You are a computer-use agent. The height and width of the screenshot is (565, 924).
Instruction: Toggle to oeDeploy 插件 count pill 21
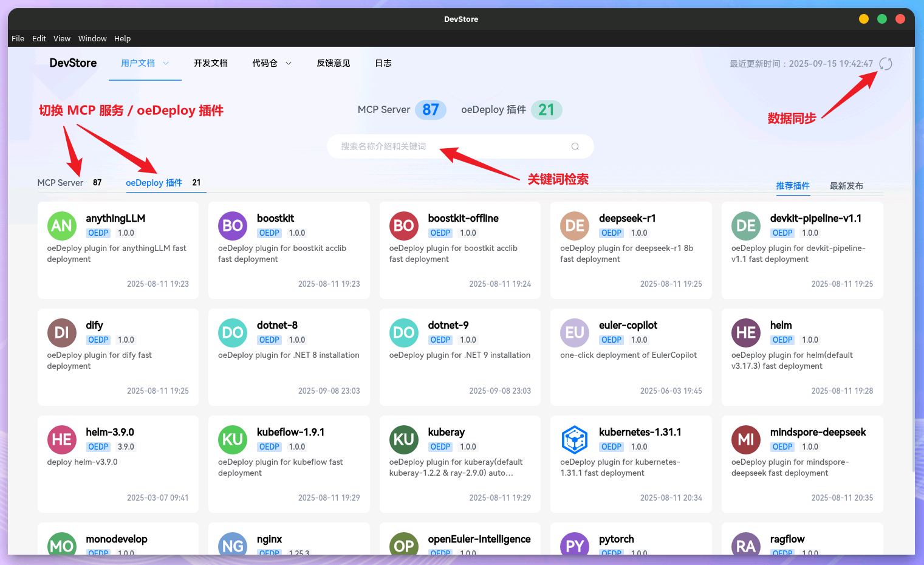pos(546,110)
